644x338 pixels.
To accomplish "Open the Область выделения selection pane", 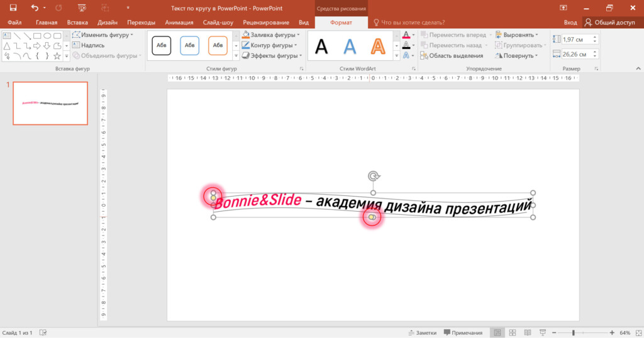I will pos(452,56).
